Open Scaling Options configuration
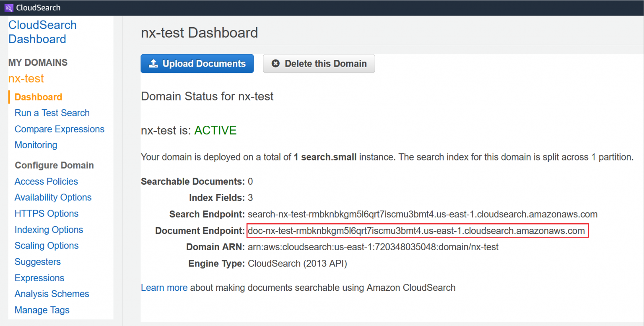Viewport: 644px width, 326px height. (x=46, y=246)
